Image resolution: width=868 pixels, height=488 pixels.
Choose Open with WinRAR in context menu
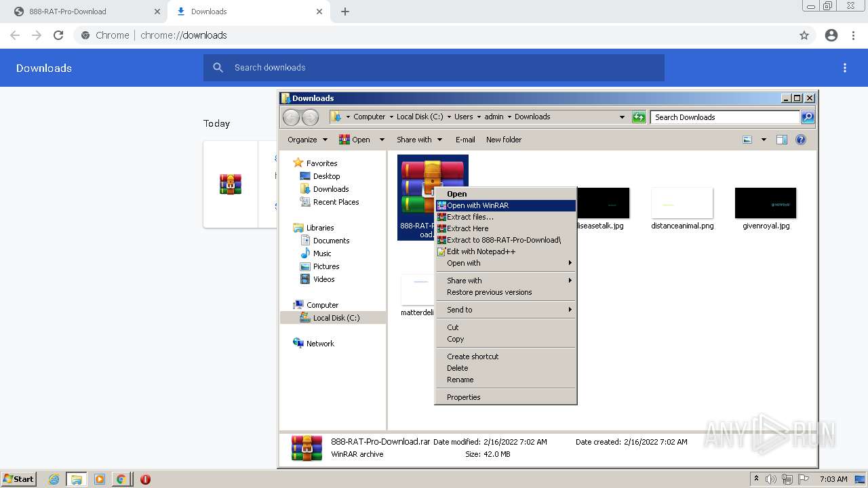tap(506, 205)
